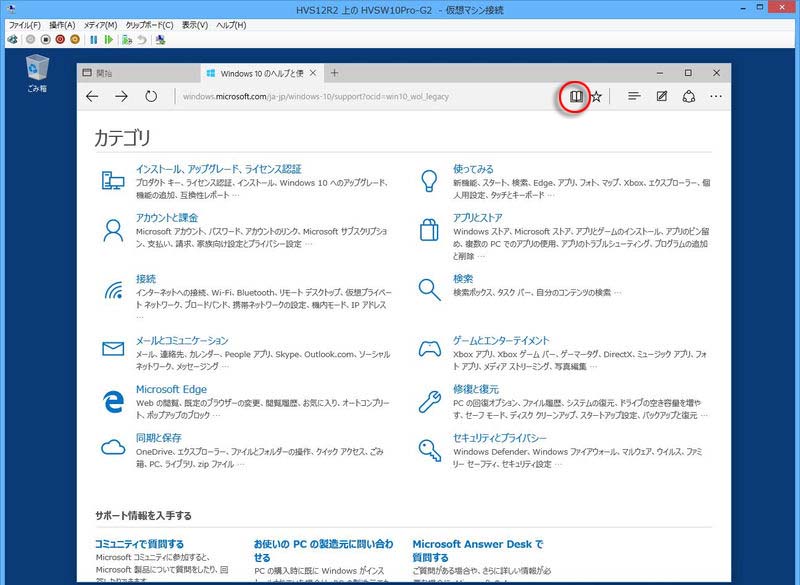
Task: Refresh the page in Edge
Action: pos(151,96)
